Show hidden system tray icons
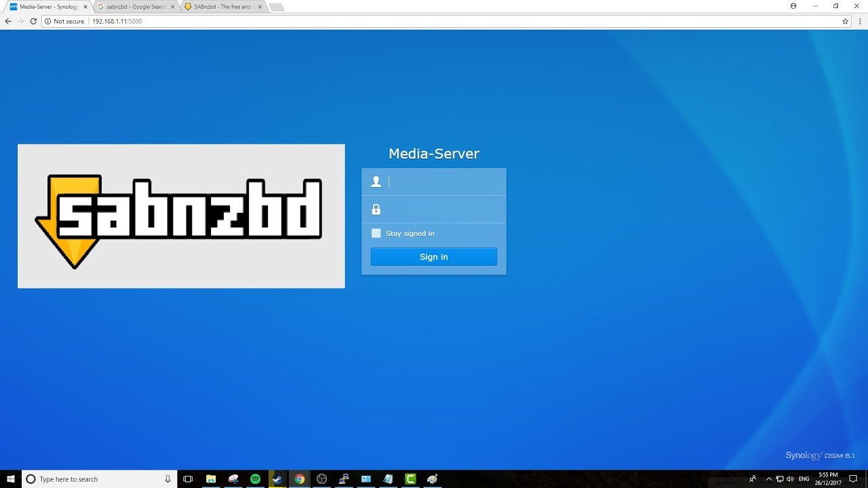Screen dimensions: 868x488 (x=768, y=479)
